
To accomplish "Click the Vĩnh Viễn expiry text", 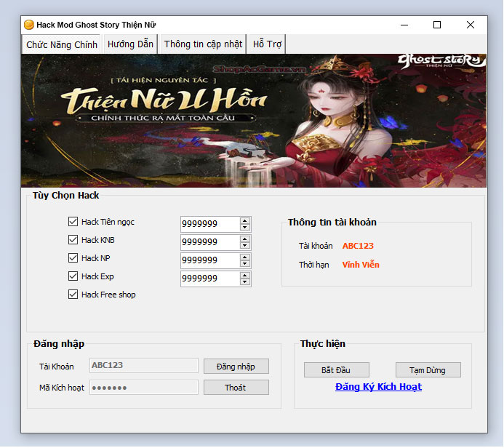I will 361,265.
